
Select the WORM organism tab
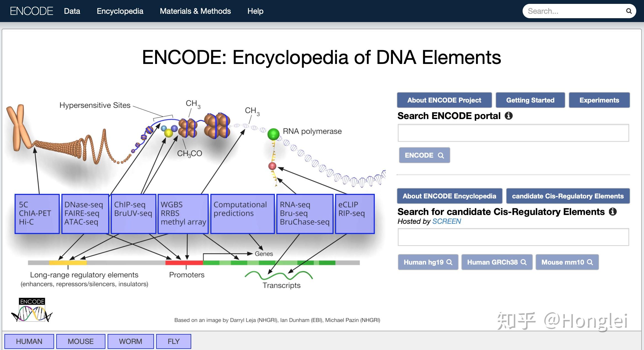131,341
